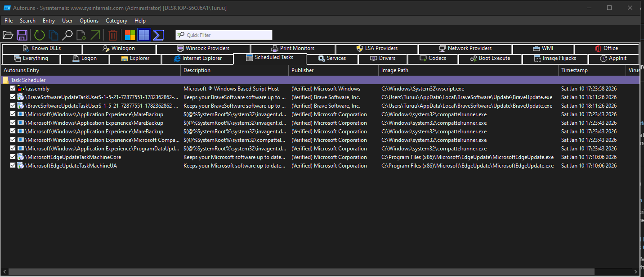Uncheck the ProgramDataUpd... task checkbox

[x=13, y=149]
